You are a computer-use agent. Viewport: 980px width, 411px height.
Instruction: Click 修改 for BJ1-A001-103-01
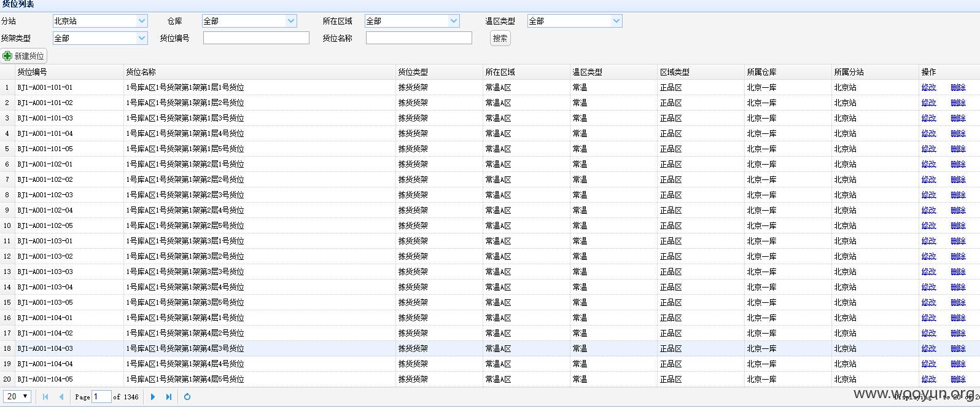[929, 241]
